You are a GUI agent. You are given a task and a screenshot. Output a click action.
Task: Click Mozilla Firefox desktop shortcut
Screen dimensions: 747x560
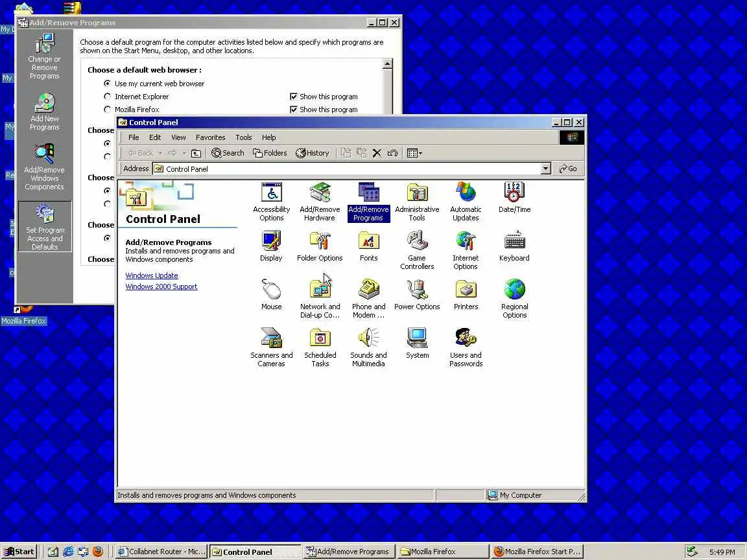tap(24, 315)
